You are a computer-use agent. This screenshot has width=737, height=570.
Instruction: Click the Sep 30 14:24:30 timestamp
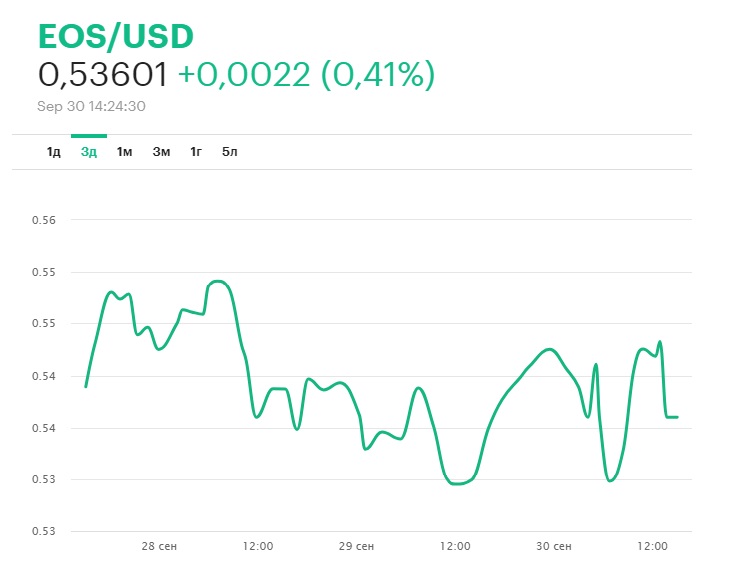[92, 105]
